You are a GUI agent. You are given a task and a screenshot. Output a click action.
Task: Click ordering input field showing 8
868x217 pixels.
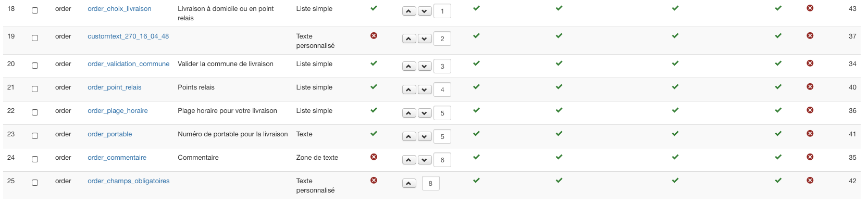point(430,183)
